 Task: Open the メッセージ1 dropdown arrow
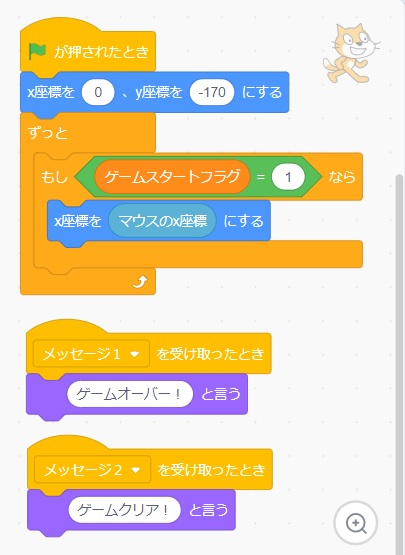[x=135, y=354]
